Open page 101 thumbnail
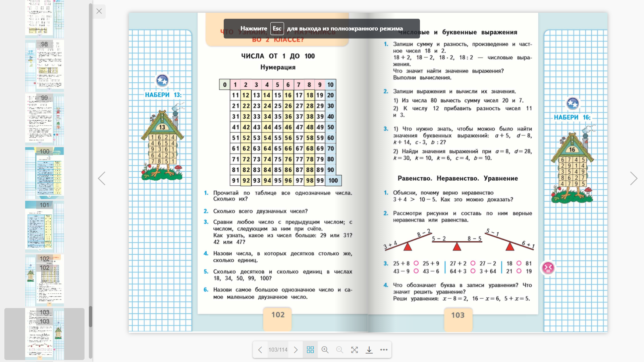The image size is (644, 362). click(45, 227)
